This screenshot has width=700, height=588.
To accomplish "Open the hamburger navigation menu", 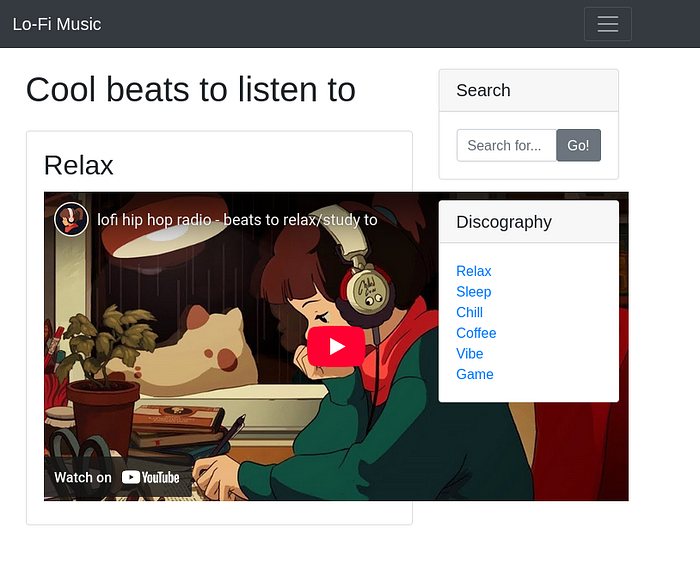I will click(x=608, y=24).
